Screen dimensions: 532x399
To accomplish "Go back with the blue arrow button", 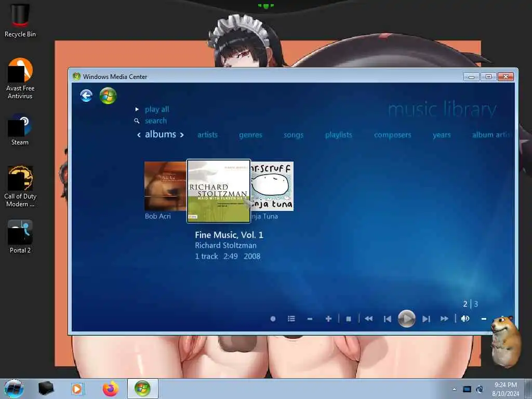I will point(86,96).
